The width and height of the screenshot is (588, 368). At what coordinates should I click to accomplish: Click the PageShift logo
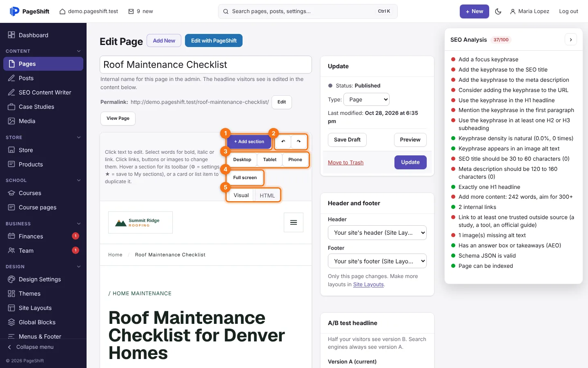point(29,11)
